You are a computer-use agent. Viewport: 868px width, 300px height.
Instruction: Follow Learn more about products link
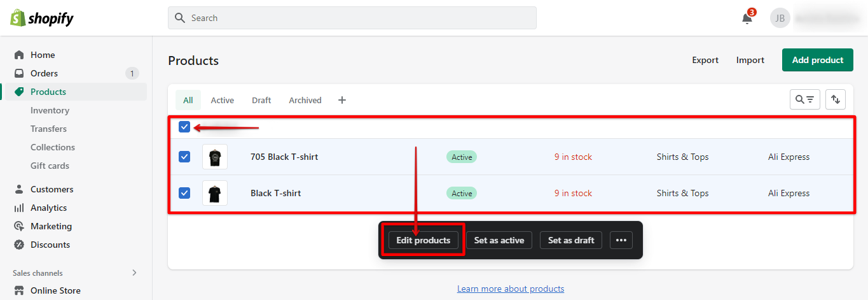(x=511, y=289)
